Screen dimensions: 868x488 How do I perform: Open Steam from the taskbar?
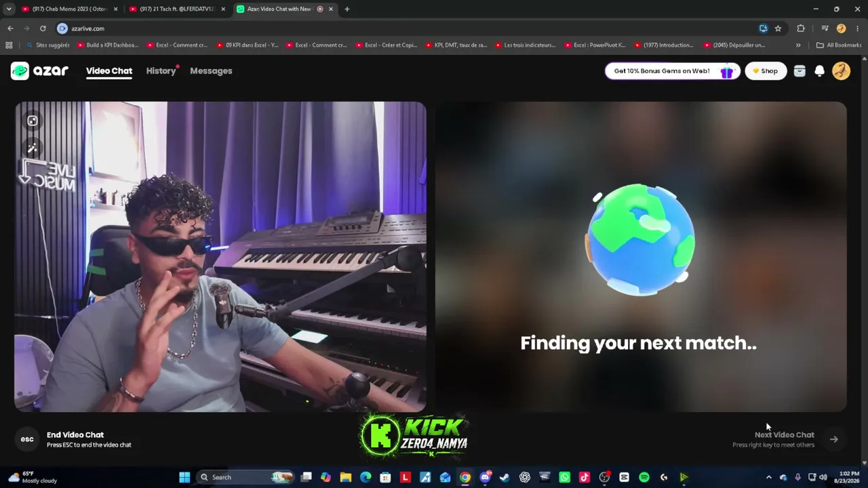505,477
